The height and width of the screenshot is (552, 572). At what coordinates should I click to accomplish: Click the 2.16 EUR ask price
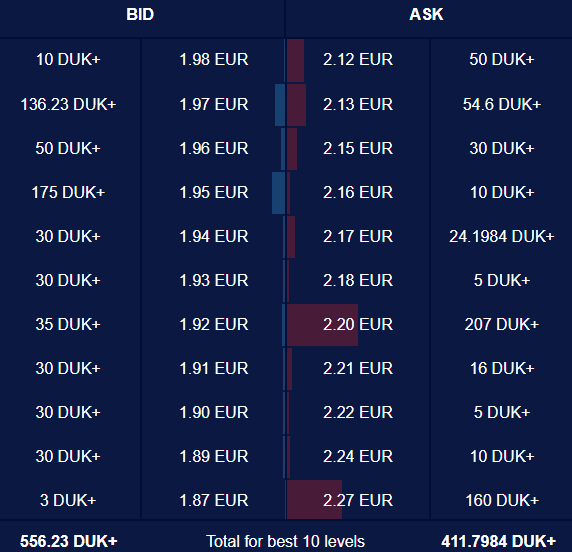[x=358, y=192]
